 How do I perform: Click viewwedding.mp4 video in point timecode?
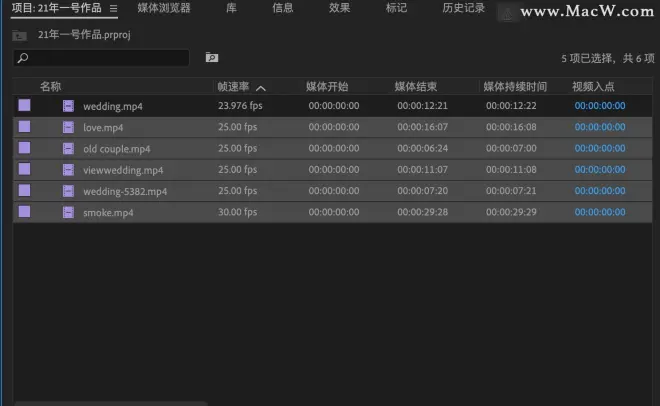[600, 169]
